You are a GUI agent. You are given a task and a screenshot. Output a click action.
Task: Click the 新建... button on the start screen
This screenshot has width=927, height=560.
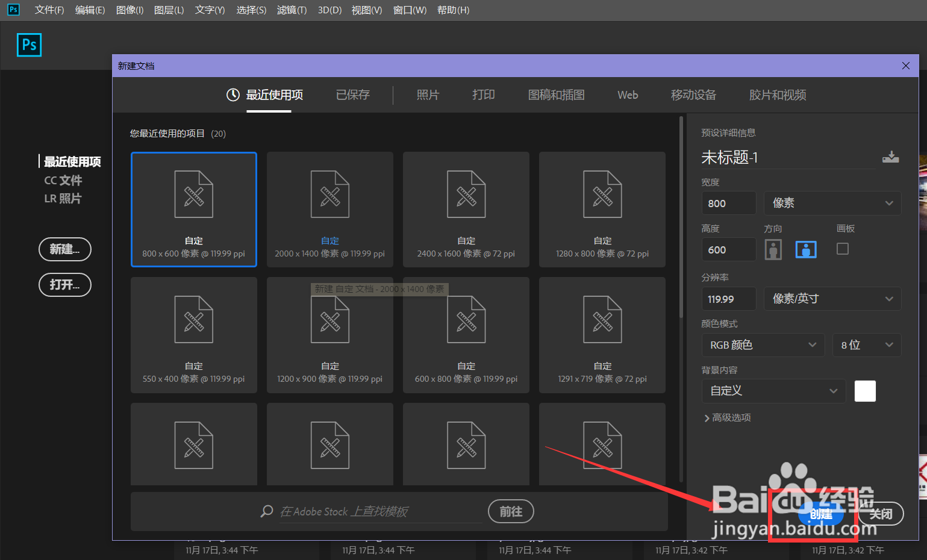[65, 249]
